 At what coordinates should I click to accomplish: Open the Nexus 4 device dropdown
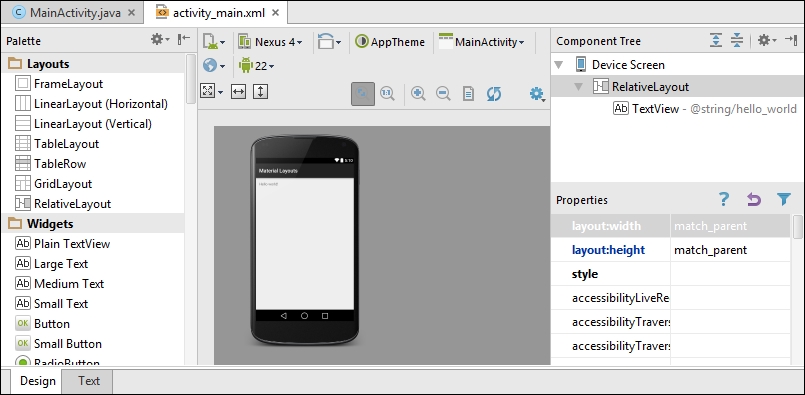pos(271,42)
